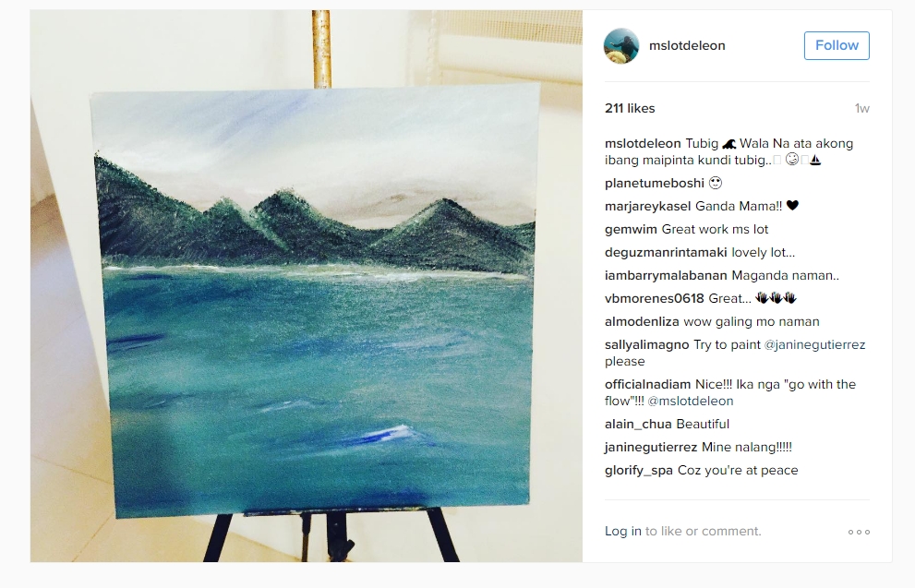Screen dimensions: 915x588
Task: Open the mslotdeleon username in the header
Action: [x=687, y=45]
